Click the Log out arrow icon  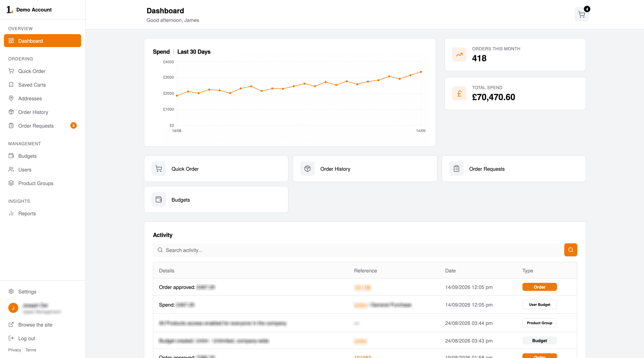pyautogui.click(x=11, y=338)
